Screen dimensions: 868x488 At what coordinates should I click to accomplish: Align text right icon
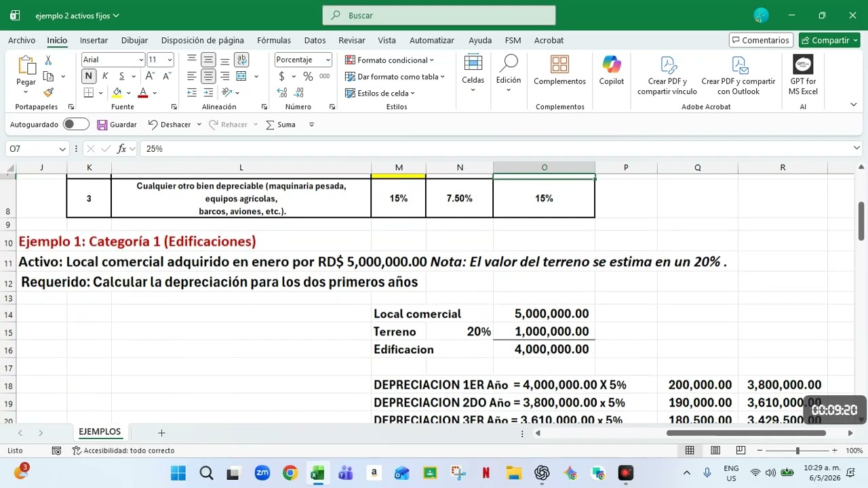tap(224, 76)
